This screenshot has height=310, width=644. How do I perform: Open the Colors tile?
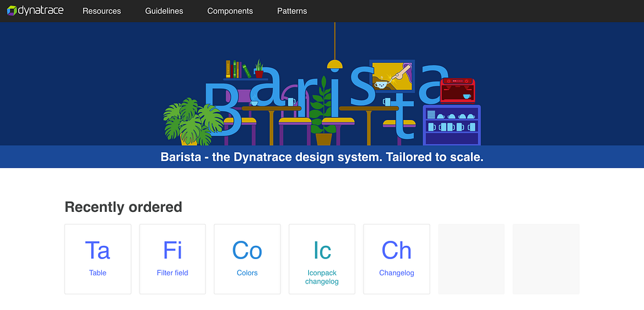pos(247,259)
